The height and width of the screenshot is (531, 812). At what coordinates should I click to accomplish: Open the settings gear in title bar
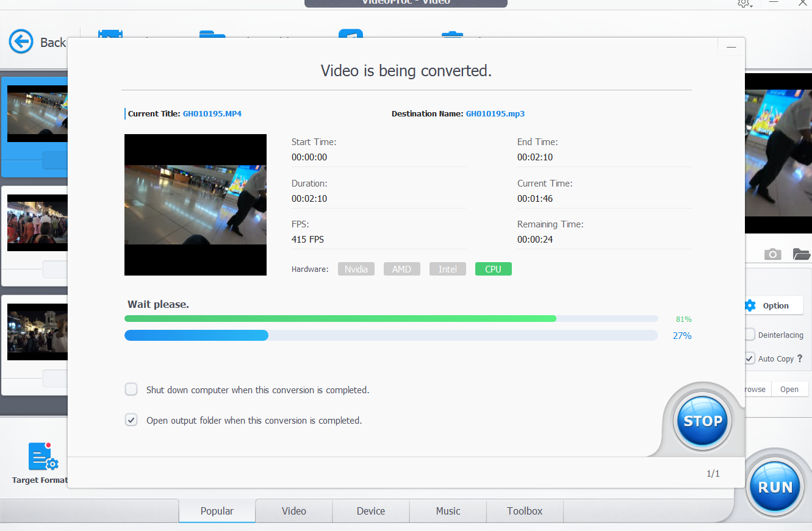tap(743, 3)
